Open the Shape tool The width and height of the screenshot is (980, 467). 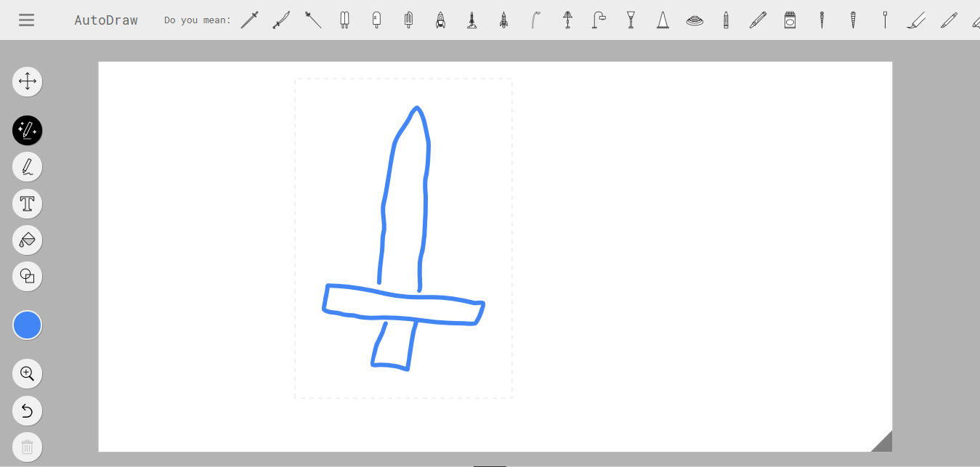coord(27,276)
